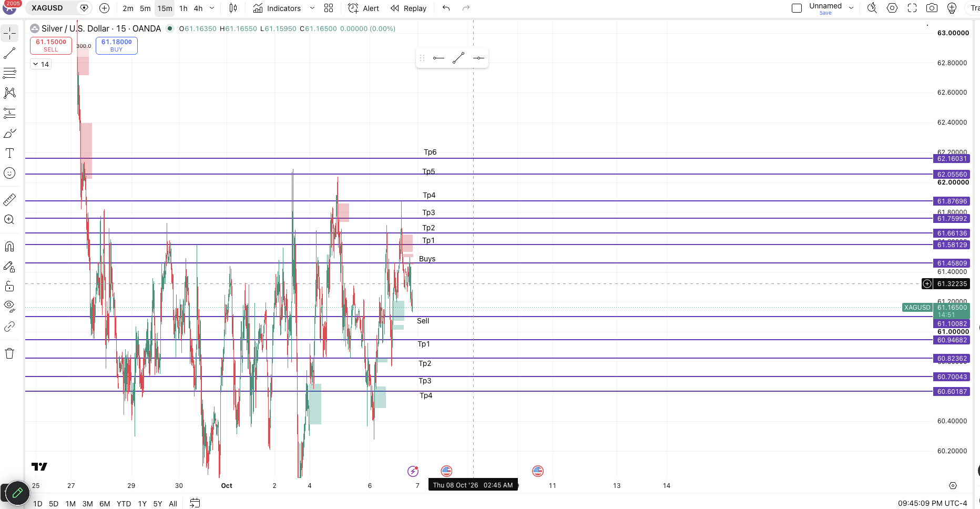Open the layout setup grid icon
The image size is (980, 509).
click(329, 8)
